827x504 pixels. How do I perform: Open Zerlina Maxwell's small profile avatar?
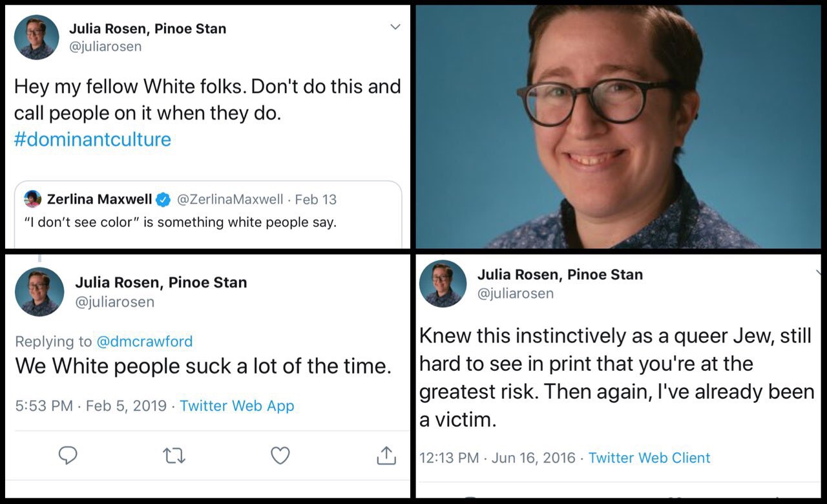[33, 199]
